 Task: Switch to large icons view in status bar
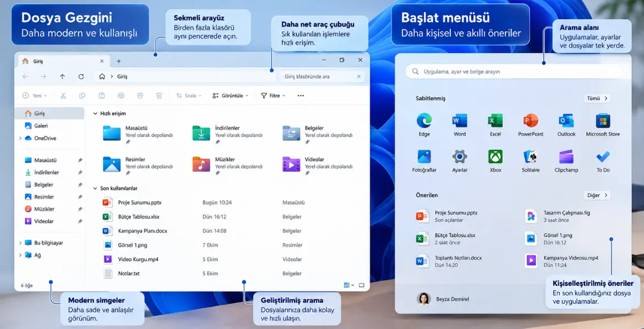362,285
